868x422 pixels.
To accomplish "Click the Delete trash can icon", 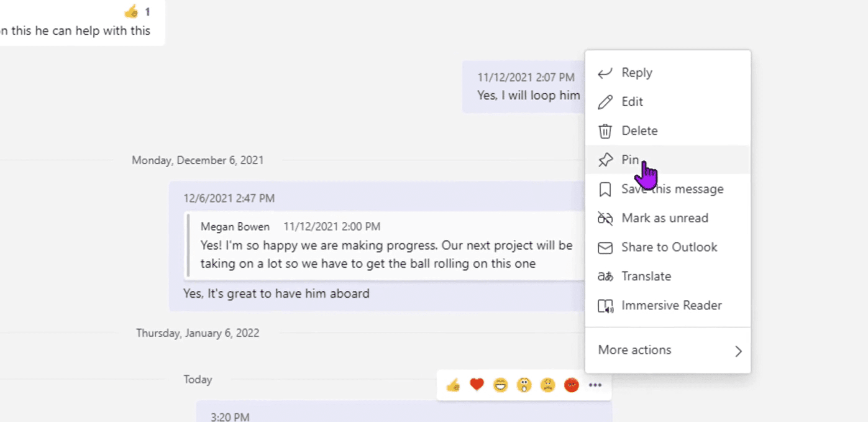I will pos(605,131).
